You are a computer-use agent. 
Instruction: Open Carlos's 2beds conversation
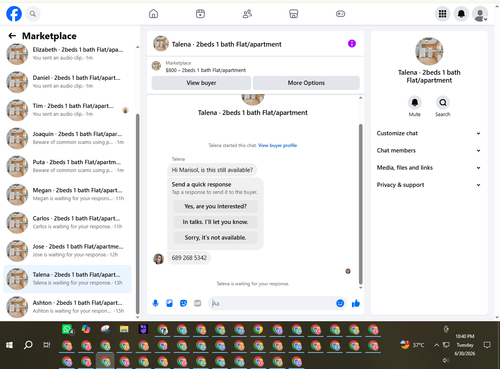click(x=67, y=222)
